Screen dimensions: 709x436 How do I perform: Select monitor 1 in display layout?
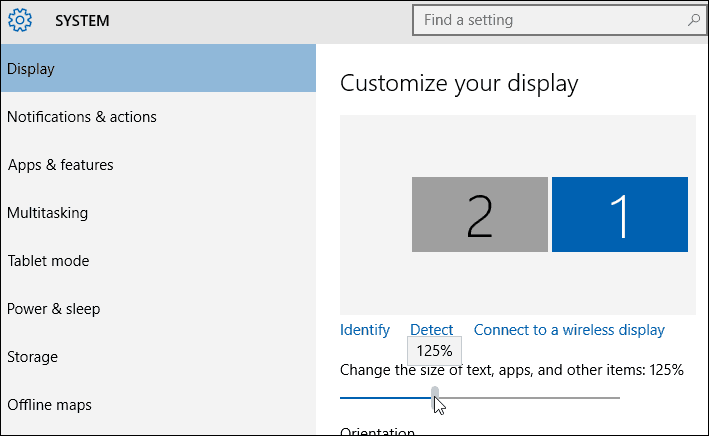[x=620, y=214]
